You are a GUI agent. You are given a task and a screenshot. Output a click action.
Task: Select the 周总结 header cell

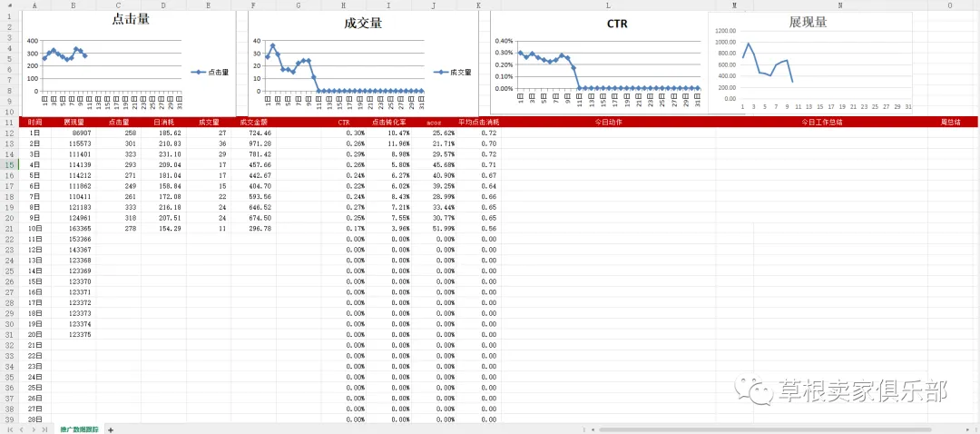[951, 123]
